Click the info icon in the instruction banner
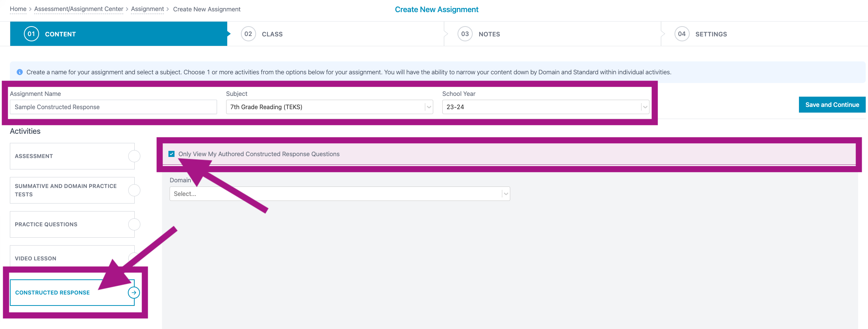The height and width of the screenshot is (329, 868). (20, 72)
